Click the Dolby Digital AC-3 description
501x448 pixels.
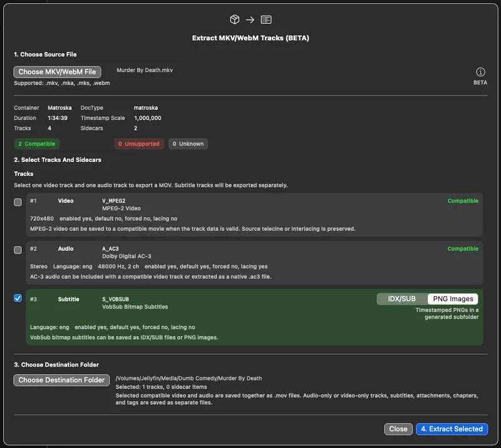pyautogui.click(x=127, y=257)
